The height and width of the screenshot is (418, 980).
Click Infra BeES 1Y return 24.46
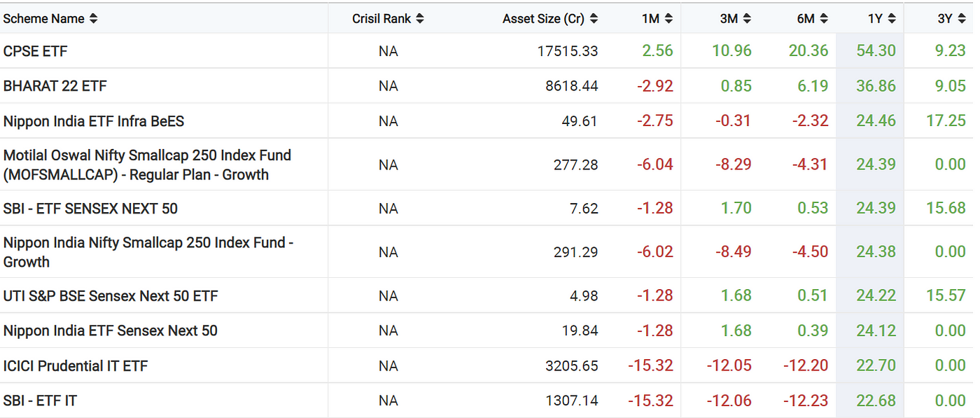(876, 121)
